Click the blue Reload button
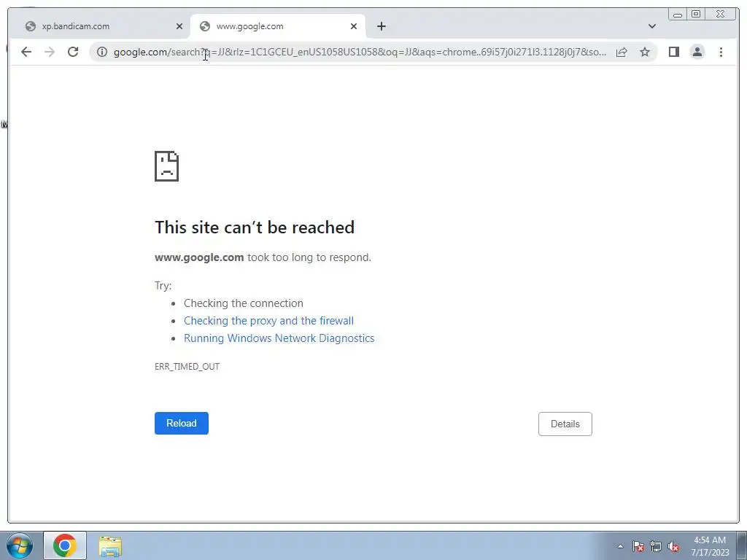 point(182,424)
